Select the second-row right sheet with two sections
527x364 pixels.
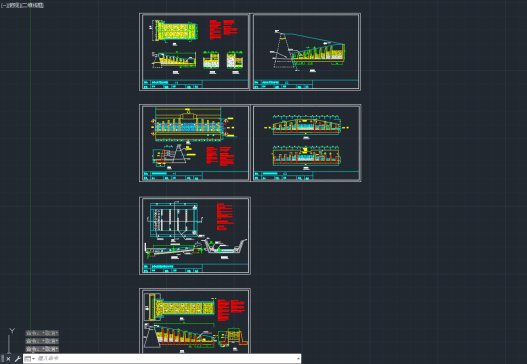pos(306,143)
